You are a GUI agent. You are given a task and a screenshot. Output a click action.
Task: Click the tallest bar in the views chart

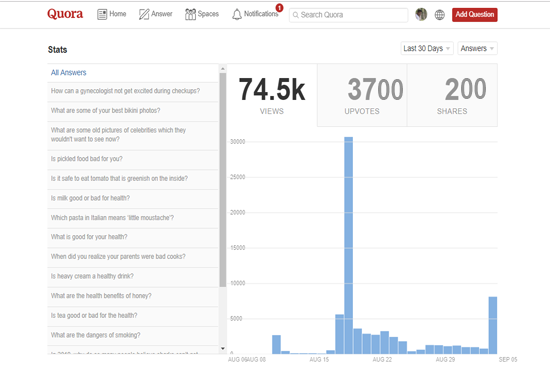[348, 245]
